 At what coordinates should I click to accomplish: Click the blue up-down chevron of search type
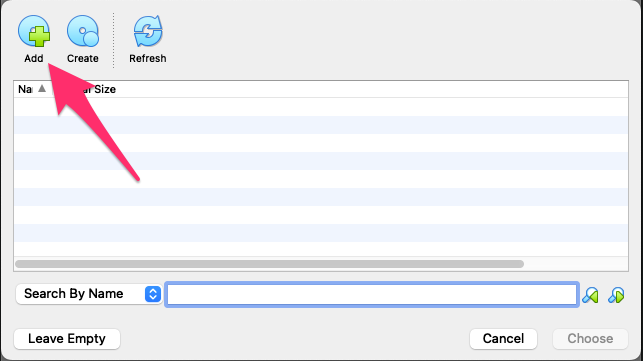[x=153, y=294]
